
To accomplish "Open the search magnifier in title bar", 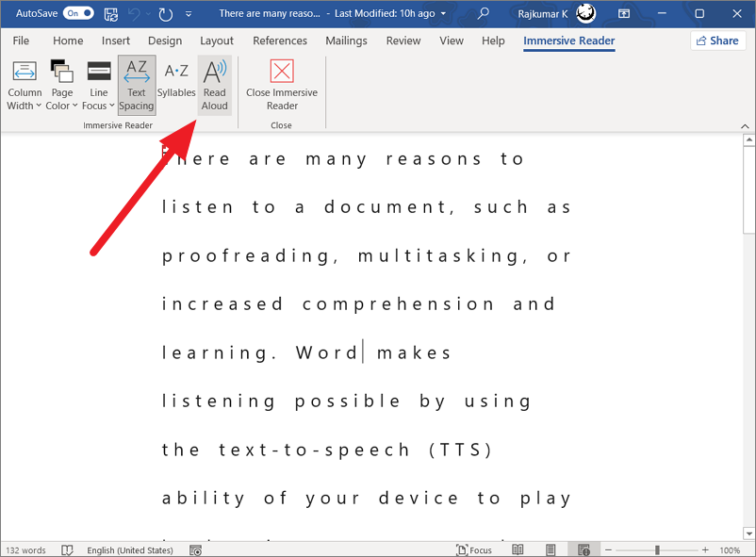I will pyautogui.click(x=484, y=14).
